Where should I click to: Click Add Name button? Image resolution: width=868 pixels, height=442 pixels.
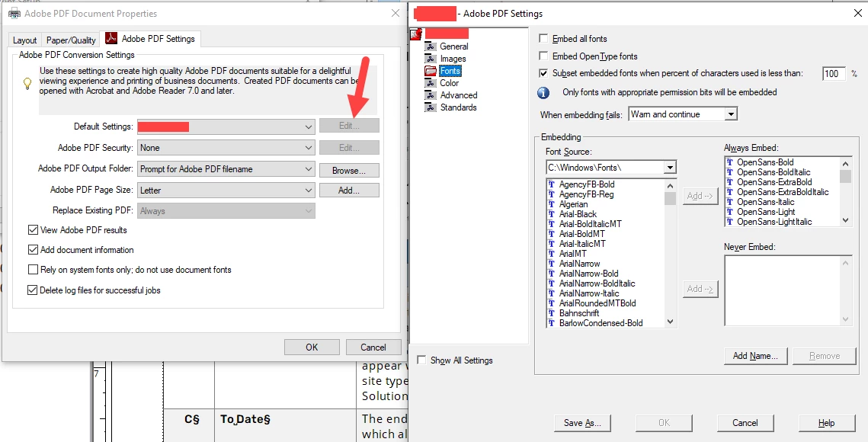coord(756,356)
